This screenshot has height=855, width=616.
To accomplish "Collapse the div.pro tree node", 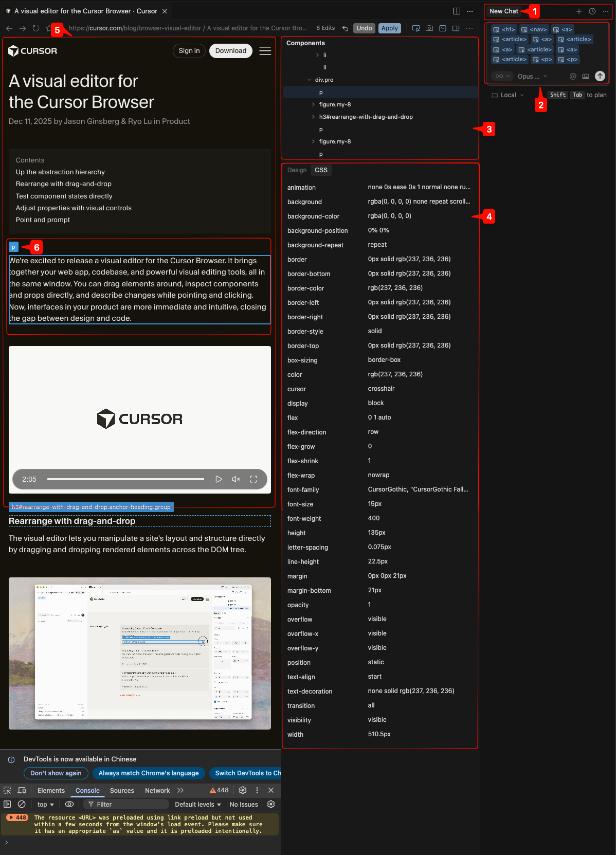I will pyautogui.click(x=309, y=80).
